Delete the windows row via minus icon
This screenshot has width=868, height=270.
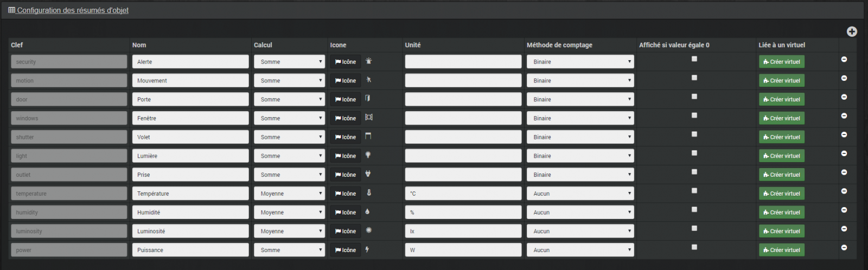(x=844, y=115)
